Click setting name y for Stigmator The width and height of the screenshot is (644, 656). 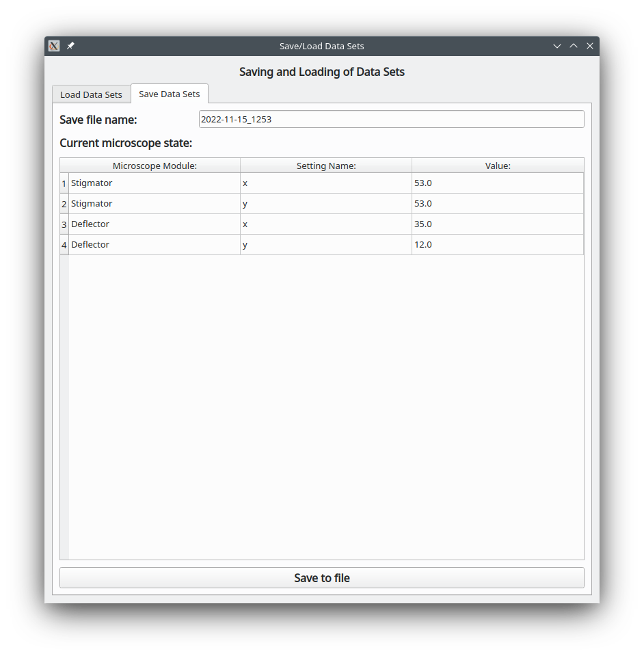326,204
